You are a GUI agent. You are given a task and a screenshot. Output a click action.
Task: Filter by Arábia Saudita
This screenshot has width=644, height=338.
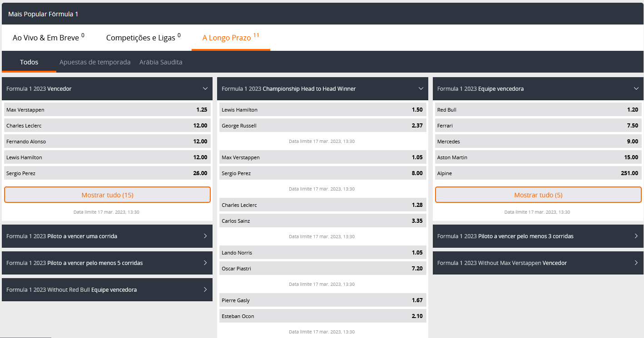[161, 62]
